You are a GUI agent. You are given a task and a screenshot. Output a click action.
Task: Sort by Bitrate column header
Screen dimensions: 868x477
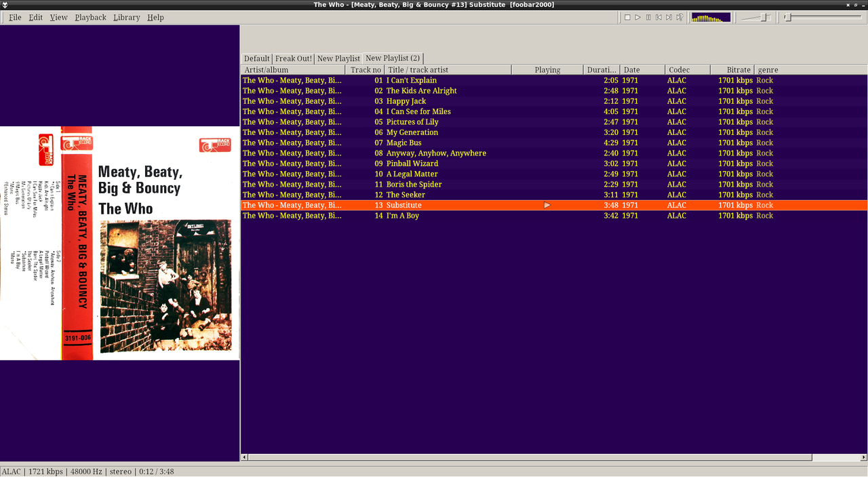pyautogui.click(x=732, y=70)
